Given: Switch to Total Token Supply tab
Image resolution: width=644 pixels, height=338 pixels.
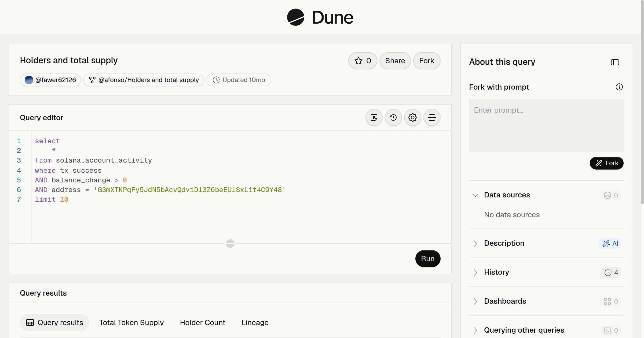Looking at the screenshot, I should tap(131, 322).
